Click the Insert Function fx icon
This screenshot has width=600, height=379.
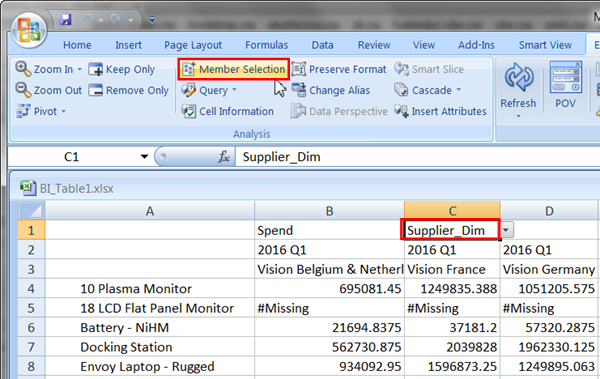coord(224,157)
